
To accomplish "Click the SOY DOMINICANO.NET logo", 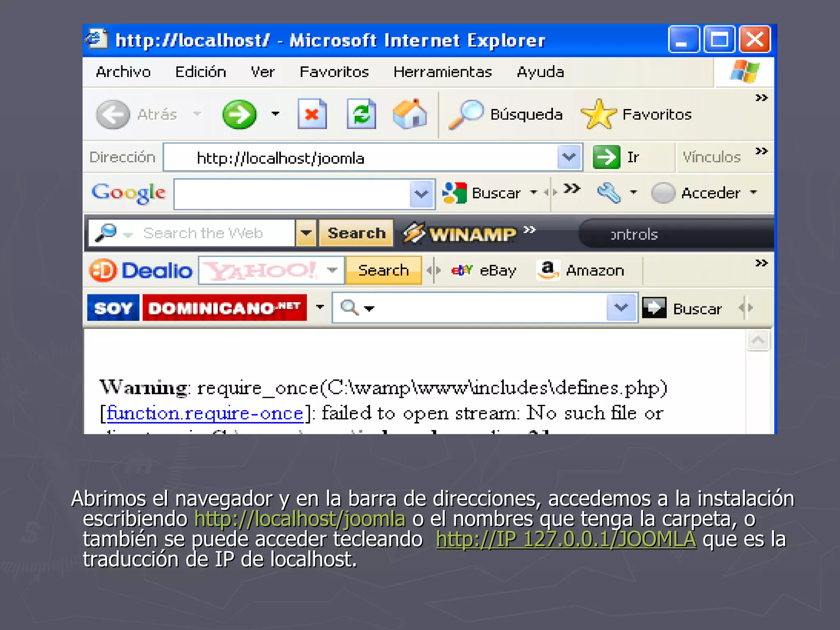I will (x=197, y=308).
